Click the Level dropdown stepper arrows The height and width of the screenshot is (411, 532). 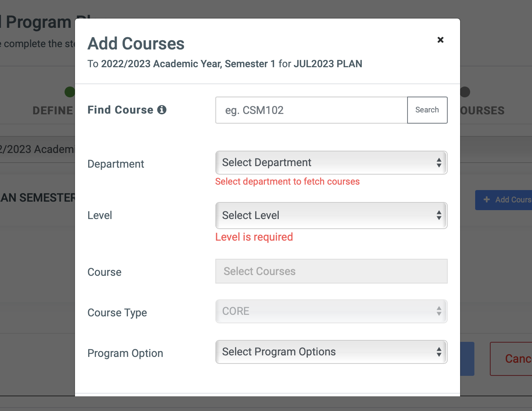[439, 216]
